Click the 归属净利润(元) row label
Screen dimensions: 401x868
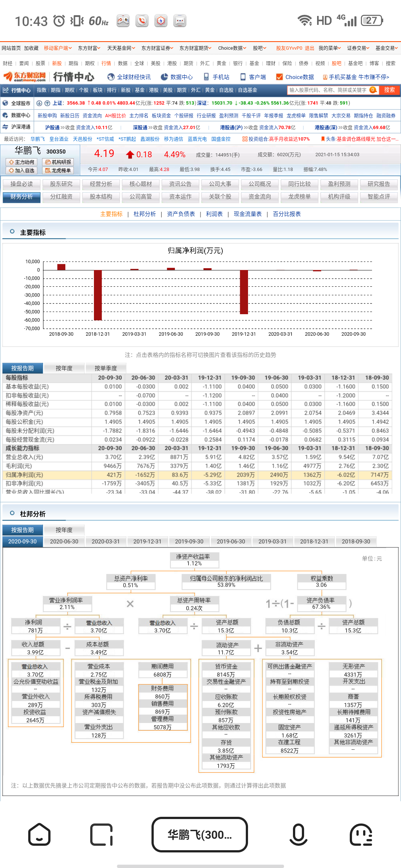coord(24,475)
